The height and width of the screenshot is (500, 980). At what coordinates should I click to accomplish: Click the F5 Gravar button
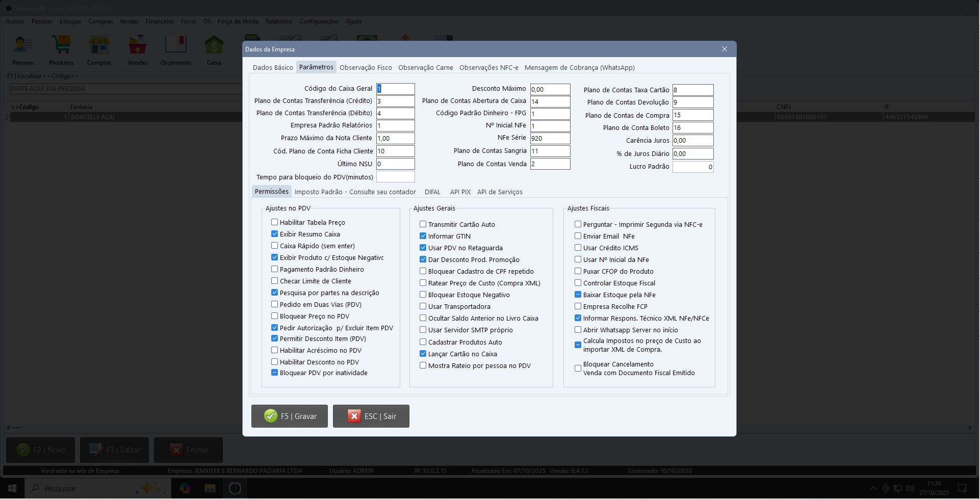tap(289, 416)
